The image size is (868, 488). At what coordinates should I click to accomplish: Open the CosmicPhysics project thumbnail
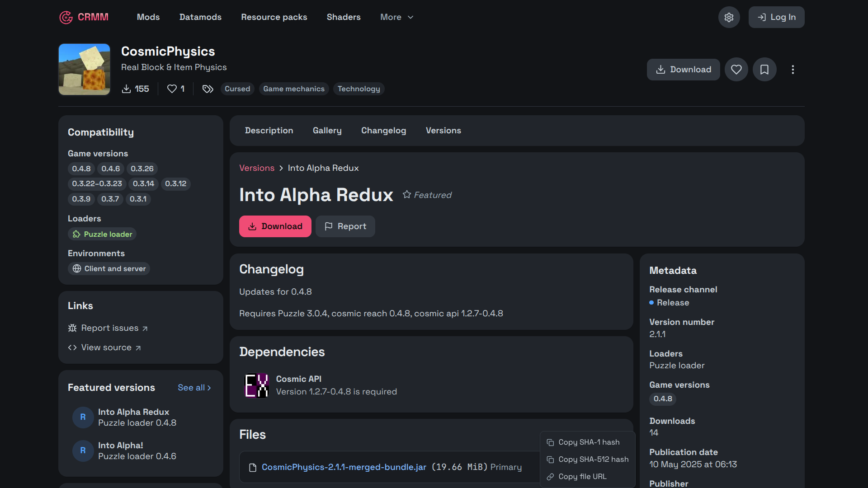(x=84, y=69)
